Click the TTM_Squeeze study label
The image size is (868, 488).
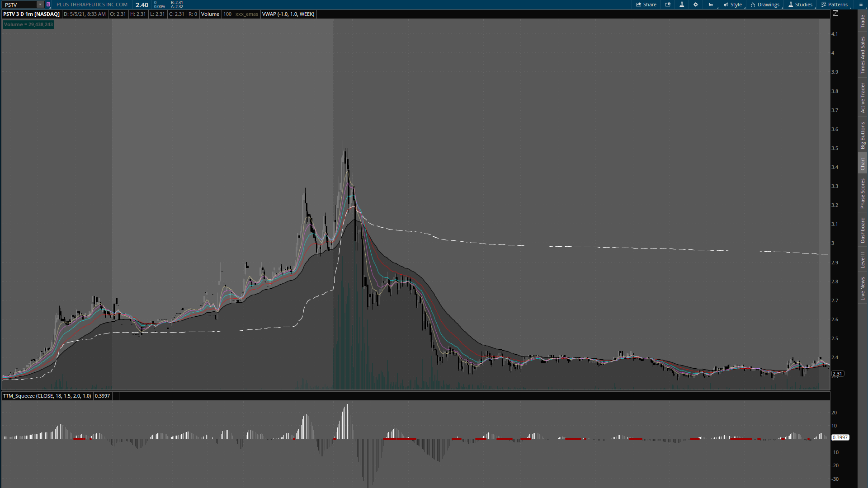[47, 396]
